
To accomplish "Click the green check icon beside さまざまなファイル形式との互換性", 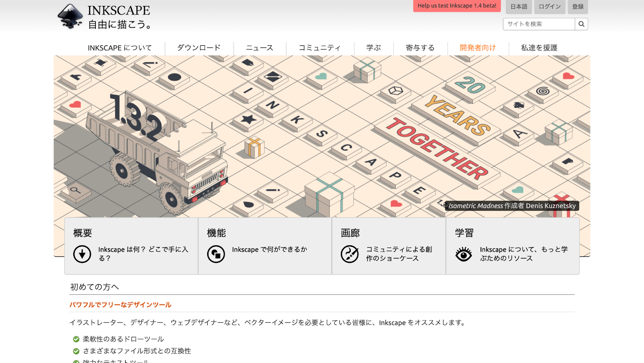I will 76,351.
